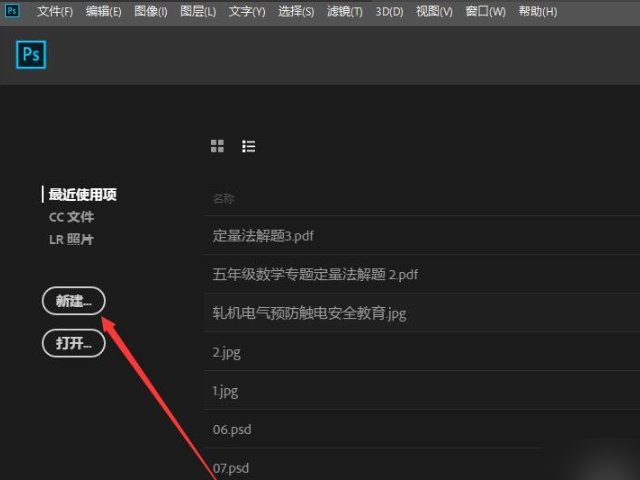
Task: Open recent file 1.jpg
Action: (x=422, y=391)
